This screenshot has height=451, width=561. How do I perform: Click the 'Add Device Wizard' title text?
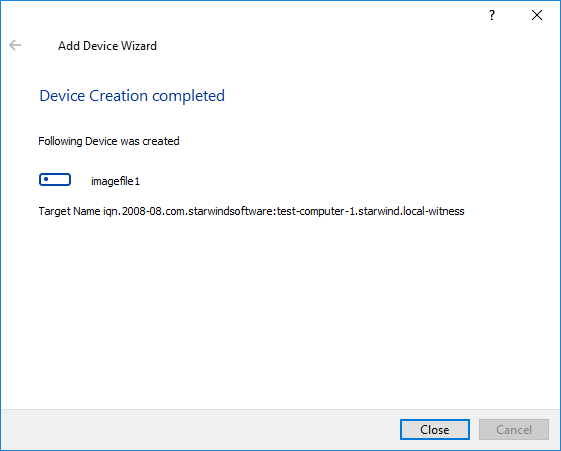pos(107,46)
